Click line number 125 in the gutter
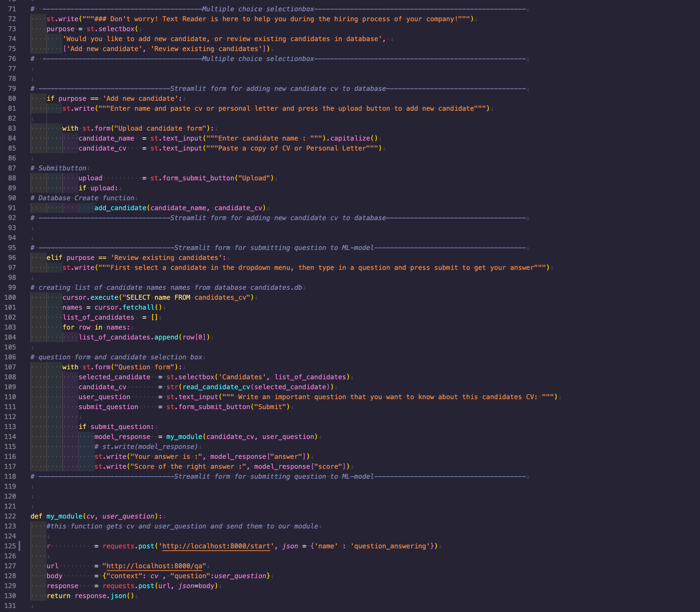700x612 pixels. (x=10, y=546)
